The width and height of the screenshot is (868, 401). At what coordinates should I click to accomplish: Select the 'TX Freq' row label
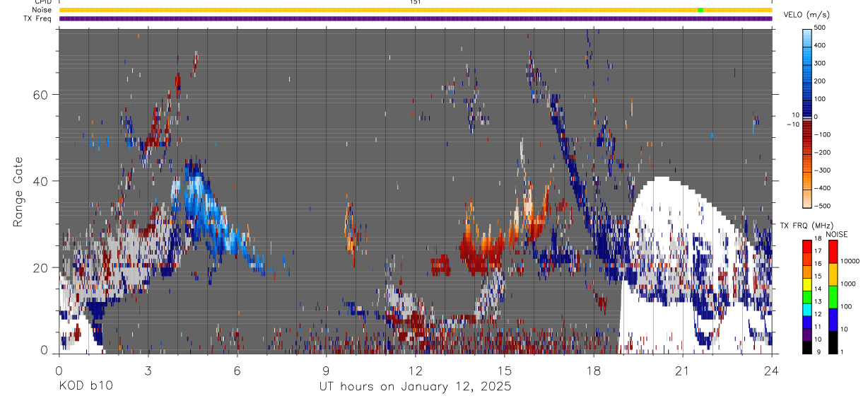[37, 18]
